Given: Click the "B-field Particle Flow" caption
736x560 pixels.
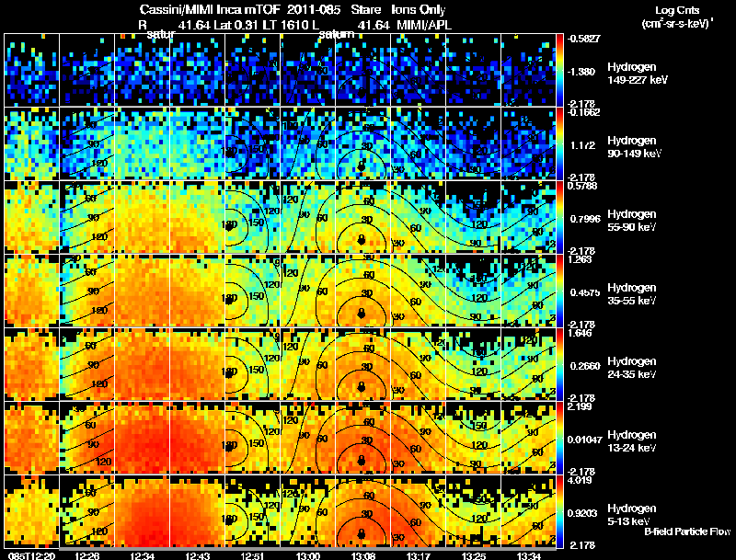Looking at the screenshot, I should 687,531.
